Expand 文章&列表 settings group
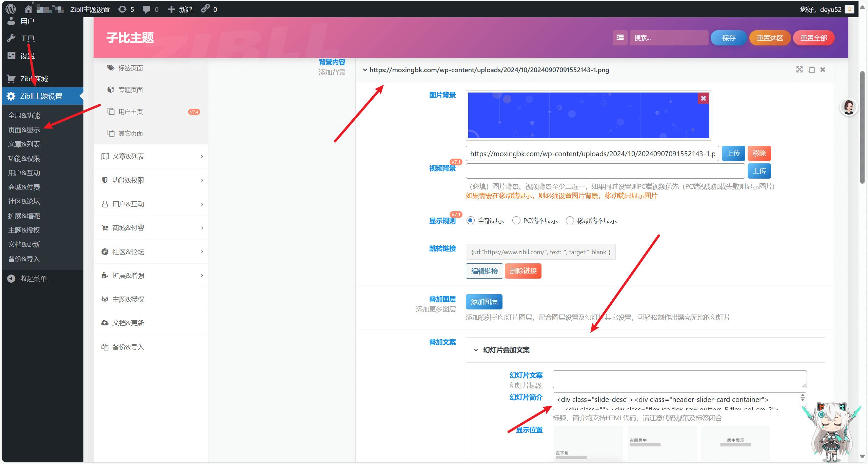This screenshot has height=464, width=868. [151, 156]
